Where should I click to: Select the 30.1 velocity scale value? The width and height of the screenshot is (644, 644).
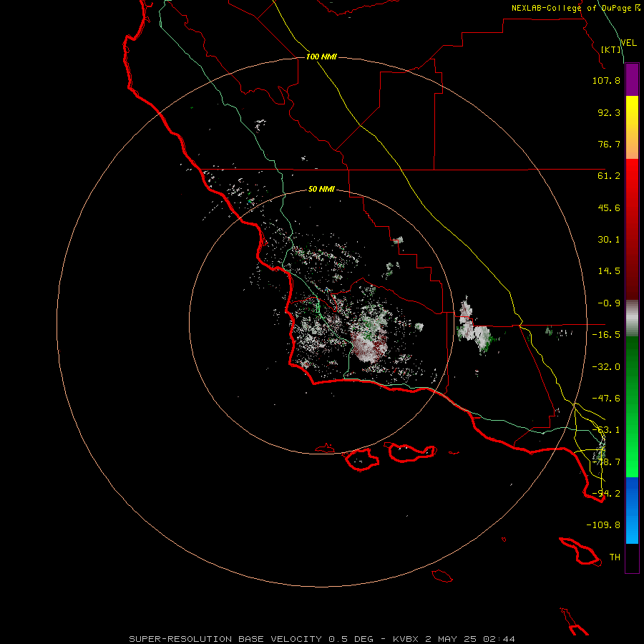click(x=609, y=240)
